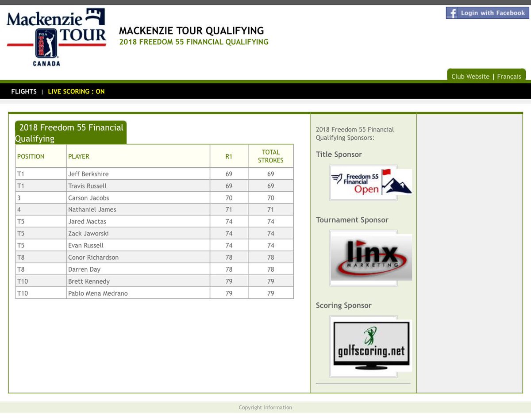This screenshot has height=420, width=531.
Task: Select player Carson Jacobs
Action: (88, 198)
